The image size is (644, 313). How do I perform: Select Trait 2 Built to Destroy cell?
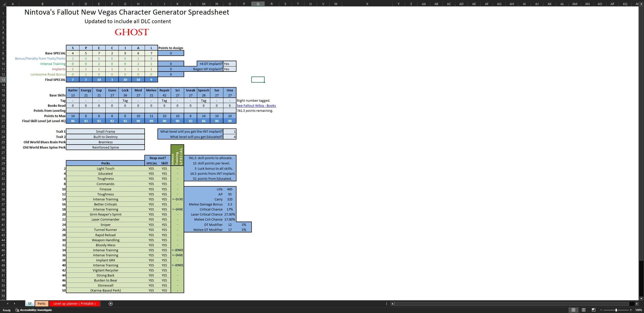(x=105, y=137)
